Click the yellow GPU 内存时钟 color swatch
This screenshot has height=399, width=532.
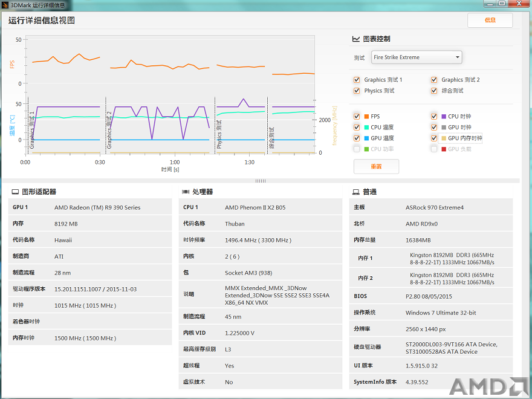coord(444,138)
